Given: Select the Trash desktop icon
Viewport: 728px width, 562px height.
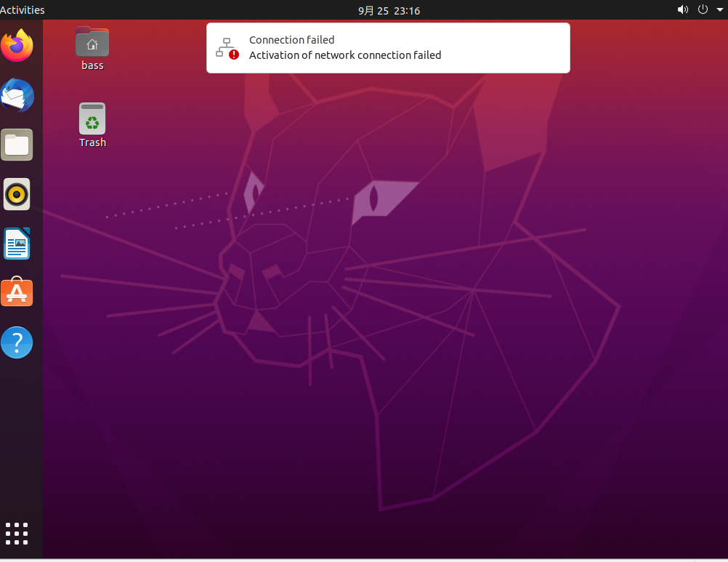Looking at the screenshot, I should tap(92, 119).
